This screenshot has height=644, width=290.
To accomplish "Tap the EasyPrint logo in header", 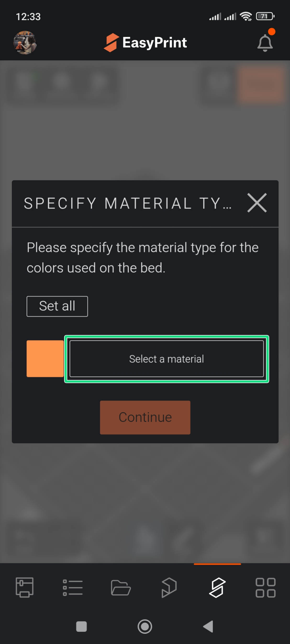I will coord(145,43).
